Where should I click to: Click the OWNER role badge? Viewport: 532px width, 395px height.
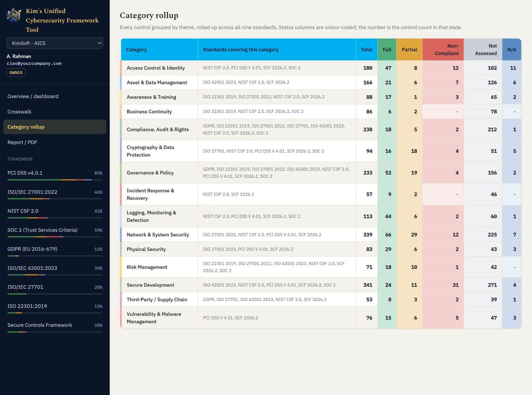click(16, 73)
